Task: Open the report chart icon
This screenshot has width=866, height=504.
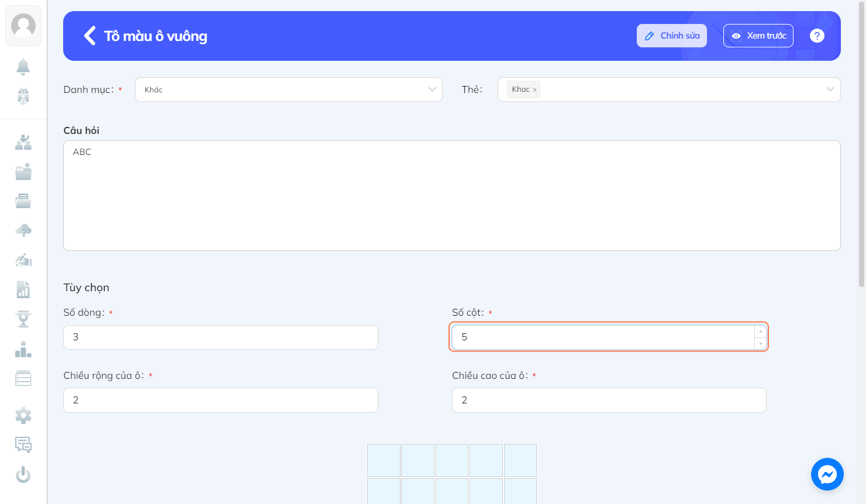Action: coord(23,289)
